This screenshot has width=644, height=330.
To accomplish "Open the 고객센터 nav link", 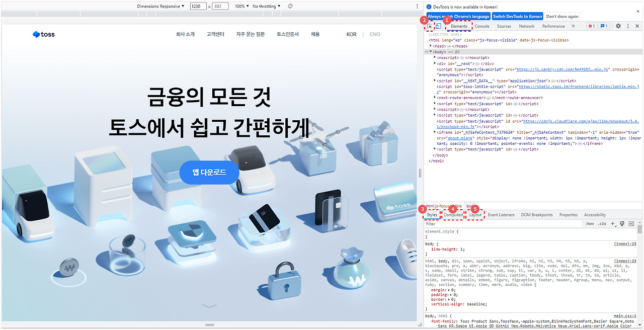I will [215, 34].
